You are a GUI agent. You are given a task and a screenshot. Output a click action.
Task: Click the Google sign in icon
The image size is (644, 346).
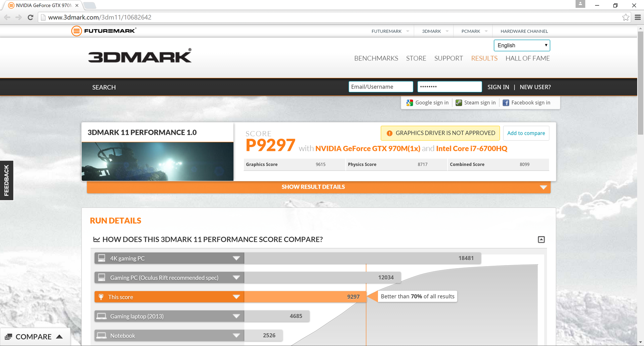[x=410, y=103]
